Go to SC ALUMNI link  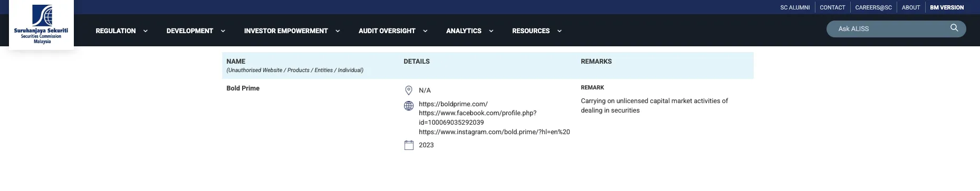(795, 7)
